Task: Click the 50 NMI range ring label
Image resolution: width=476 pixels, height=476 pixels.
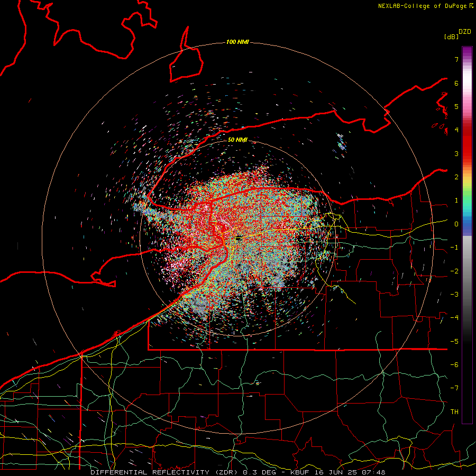Action: coord(237,140)
